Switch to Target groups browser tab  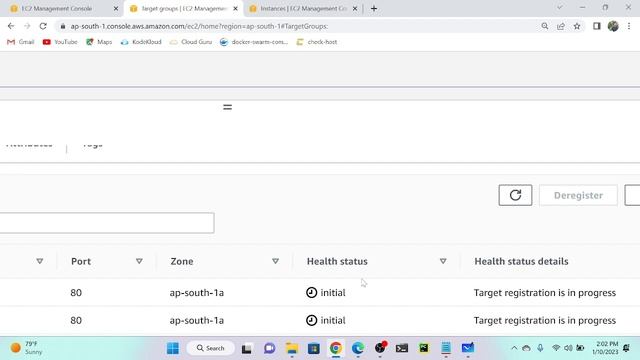[184, 9]
